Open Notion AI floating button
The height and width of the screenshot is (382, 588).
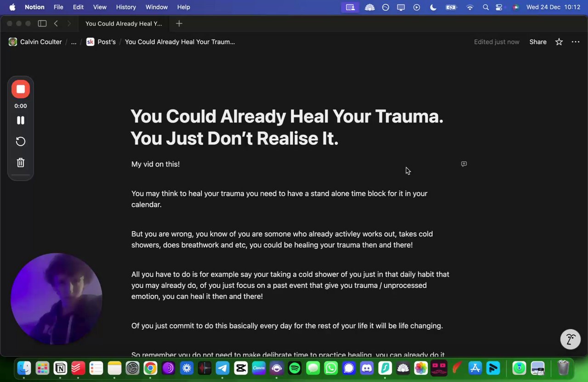point(571,340)
